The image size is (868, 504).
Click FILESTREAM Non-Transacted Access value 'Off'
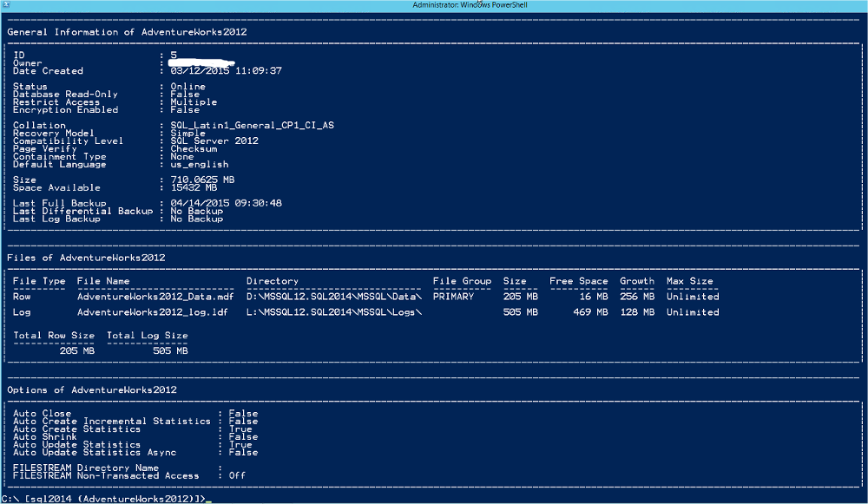[237, 475]
